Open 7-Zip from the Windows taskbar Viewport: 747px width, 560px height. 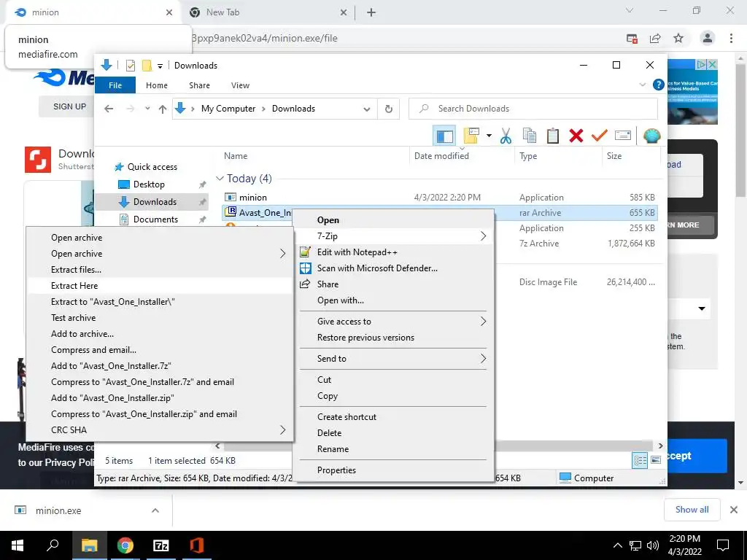161,545
